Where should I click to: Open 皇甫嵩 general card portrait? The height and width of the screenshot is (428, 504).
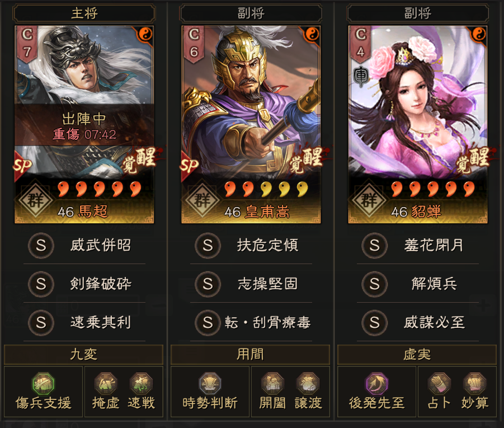[251, 124]
